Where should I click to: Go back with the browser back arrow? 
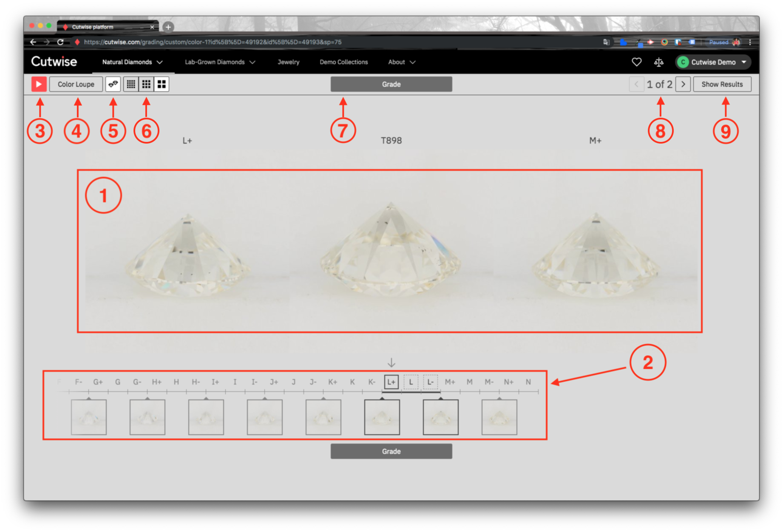[33, 42]
